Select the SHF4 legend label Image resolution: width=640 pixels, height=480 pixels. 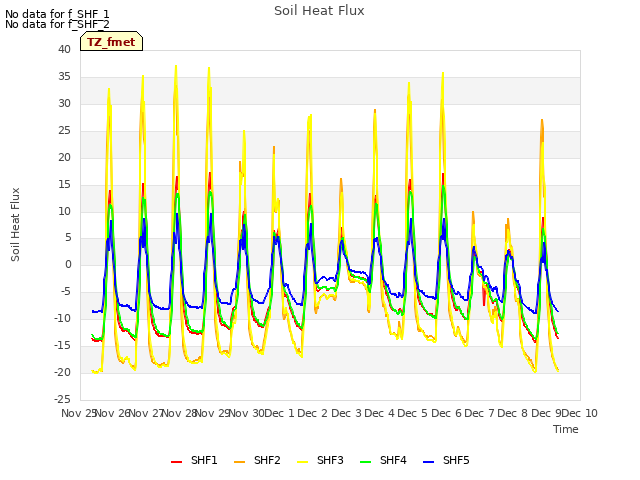[x=393, y=460]
